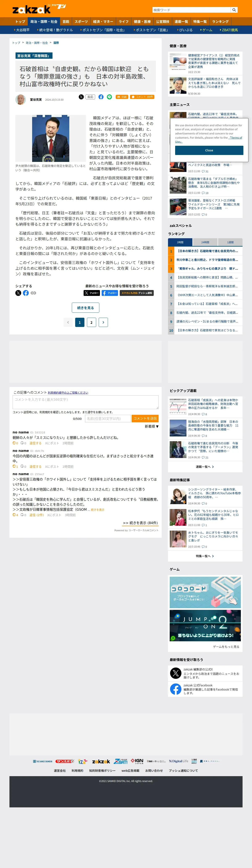
Task: Like the comment by ID 593318
Action: click(15, 443)
